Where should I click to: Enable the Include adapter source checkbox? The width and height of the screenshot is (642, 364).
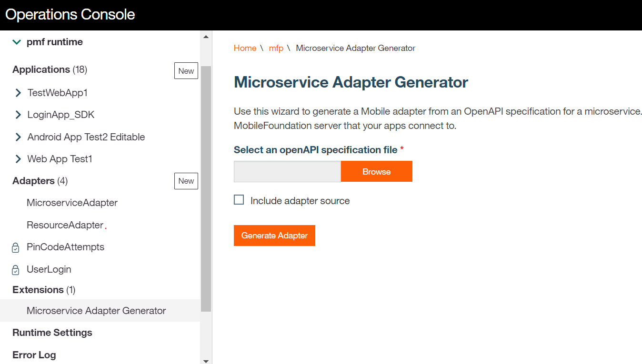(239, 200)
